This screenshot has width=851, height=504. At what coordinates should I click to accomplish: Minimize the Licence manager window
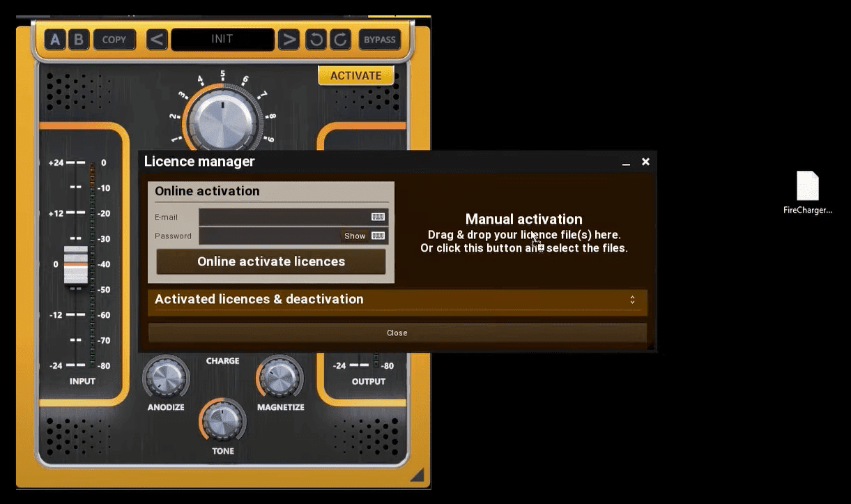pos(626,162)
